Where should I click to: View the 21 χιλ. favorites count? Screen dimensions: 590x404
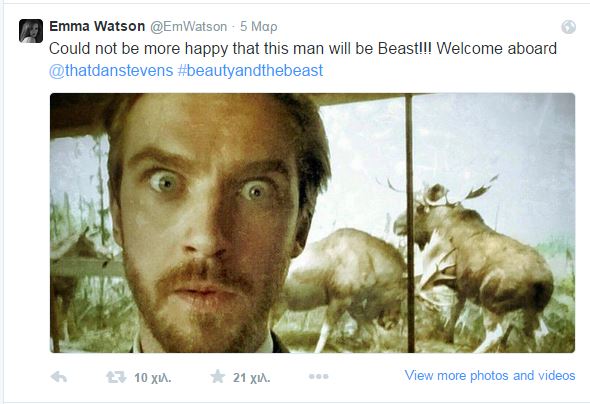[x=251, y=378]
